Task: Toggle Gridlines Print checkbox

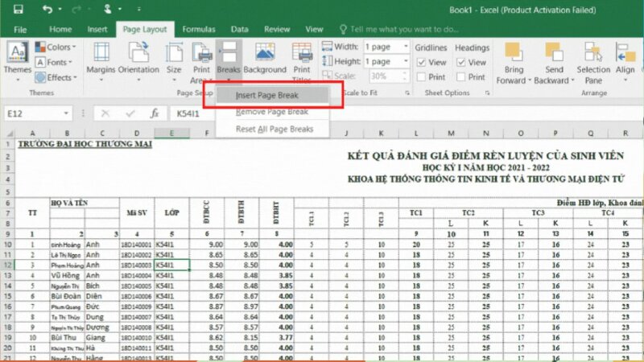Action: (x=421, y=77)
